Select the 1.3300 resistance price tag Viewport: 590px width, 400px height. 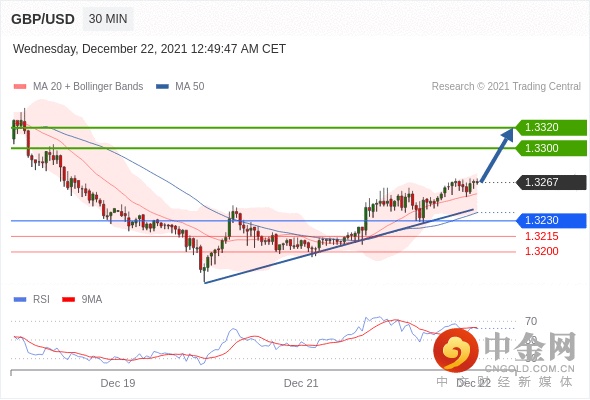(551, 148)
